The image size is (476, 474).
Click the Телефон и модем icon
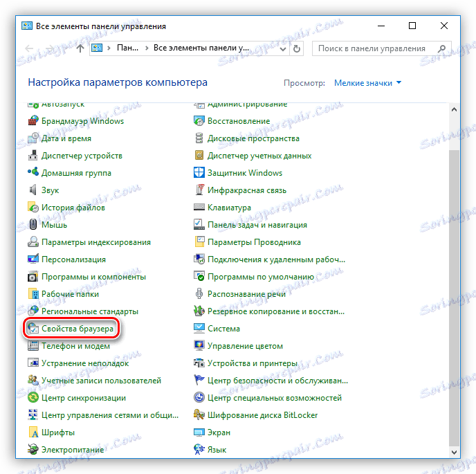click(x=33, y=346)
